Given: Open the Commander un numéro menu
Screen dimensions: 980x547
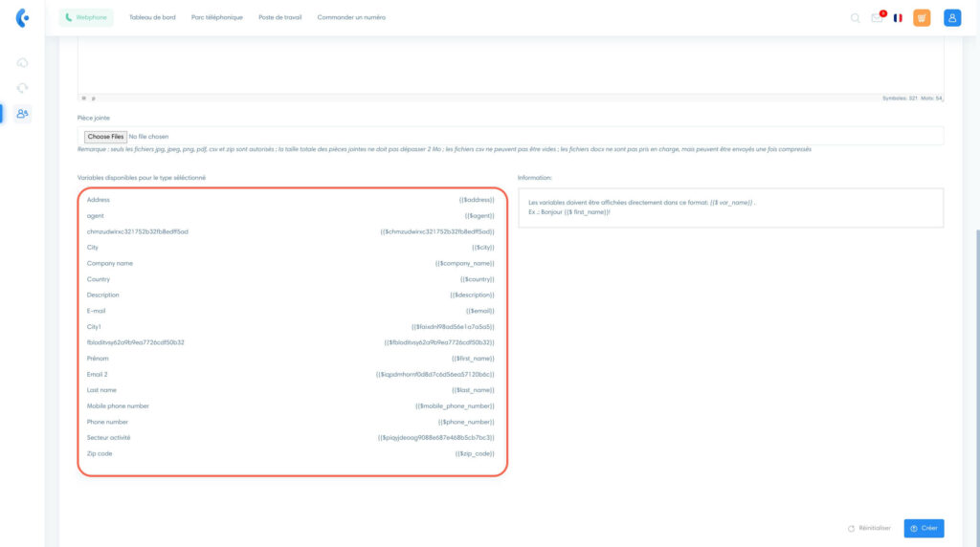Looking at the screenshot, I should point(351,17).
